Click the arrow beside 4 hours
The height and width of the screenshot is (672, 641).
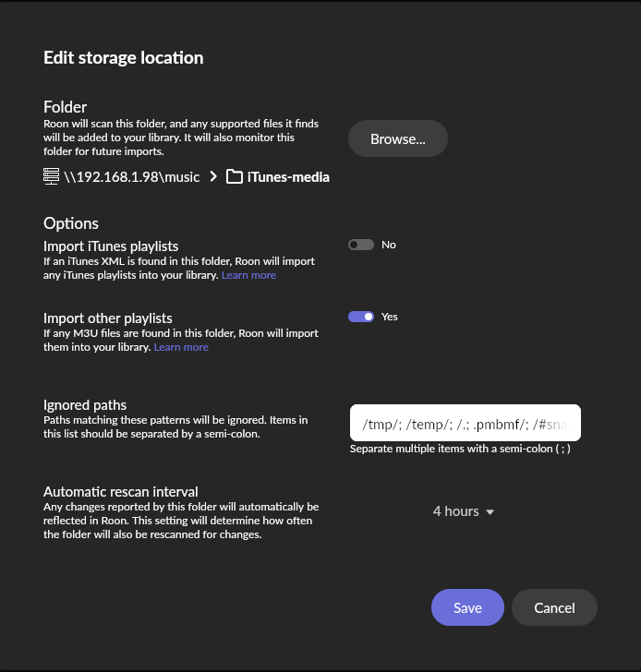point(490,512)
